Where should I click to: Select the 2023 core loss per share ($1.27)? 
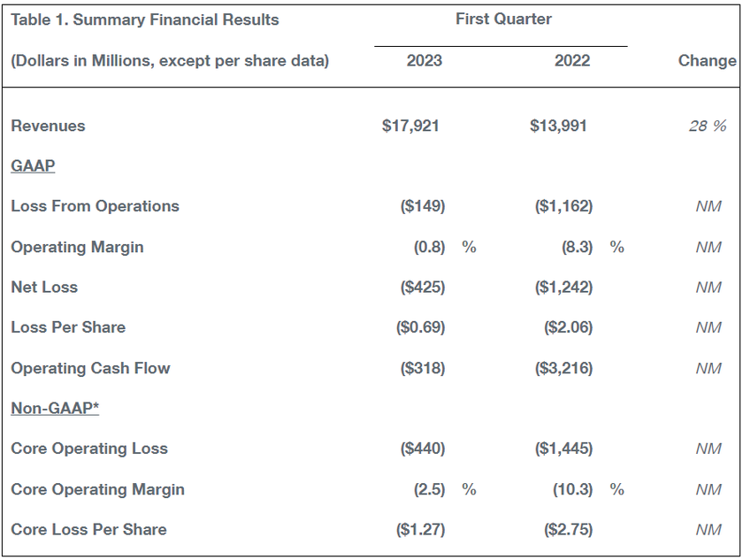(x=420, y=529)
